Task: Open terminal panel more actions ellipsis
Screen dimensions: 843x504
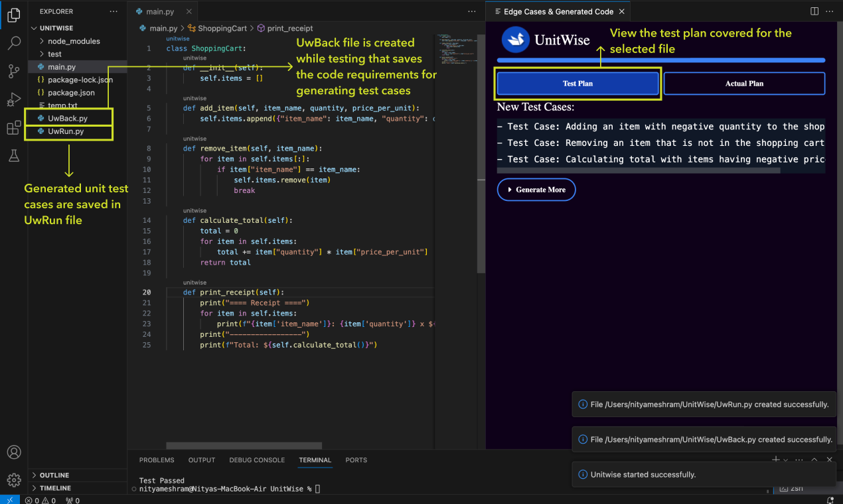Action: click(799, 460)
